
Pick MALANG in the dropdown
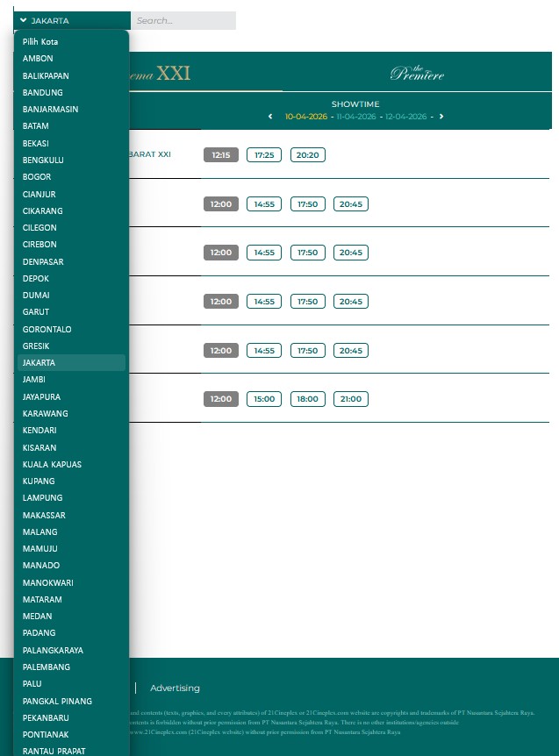click(71, 531)
